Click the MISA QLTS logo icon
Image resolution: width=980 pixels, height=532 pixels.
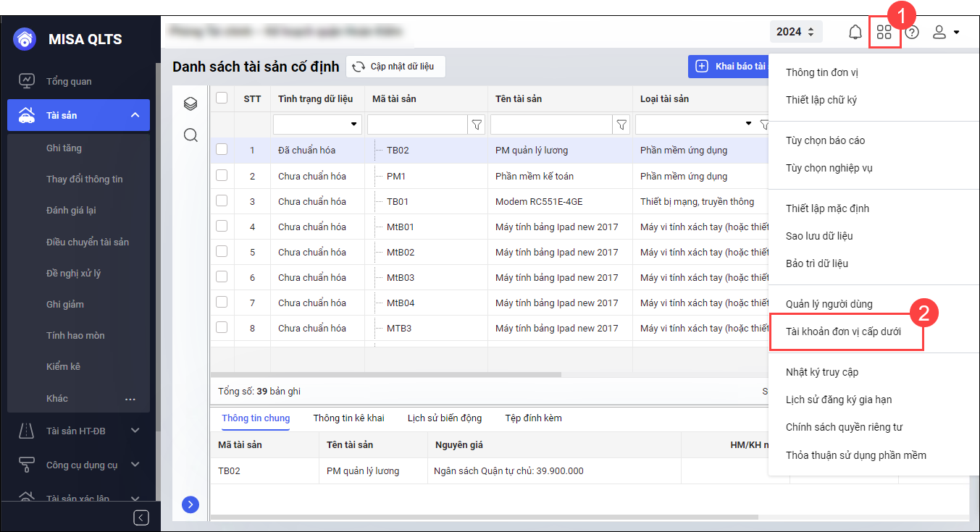(x=25, y=39)
